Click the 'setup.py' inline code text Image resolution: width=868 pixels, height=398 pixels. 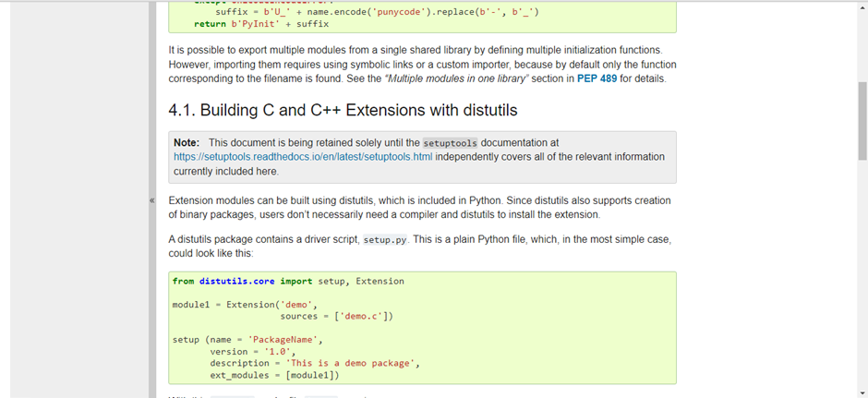pyautogui.click(x=385, y=241)
